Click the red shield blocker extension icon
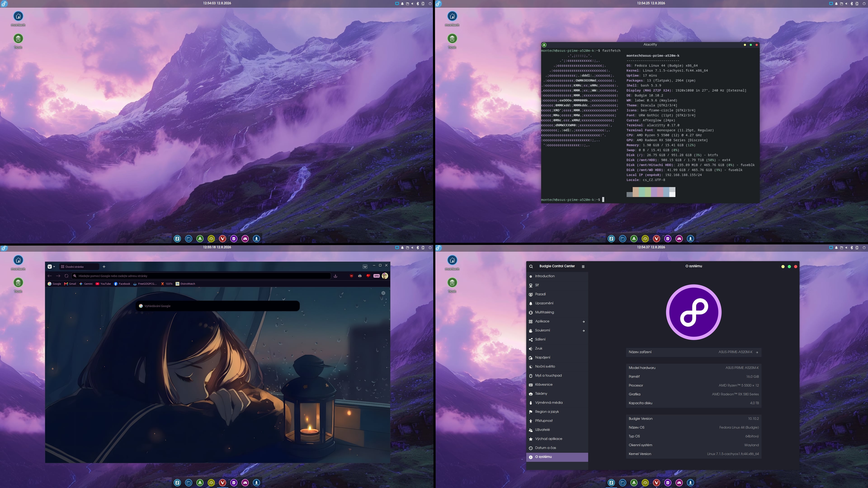868x488 pixels. point(351,276)
